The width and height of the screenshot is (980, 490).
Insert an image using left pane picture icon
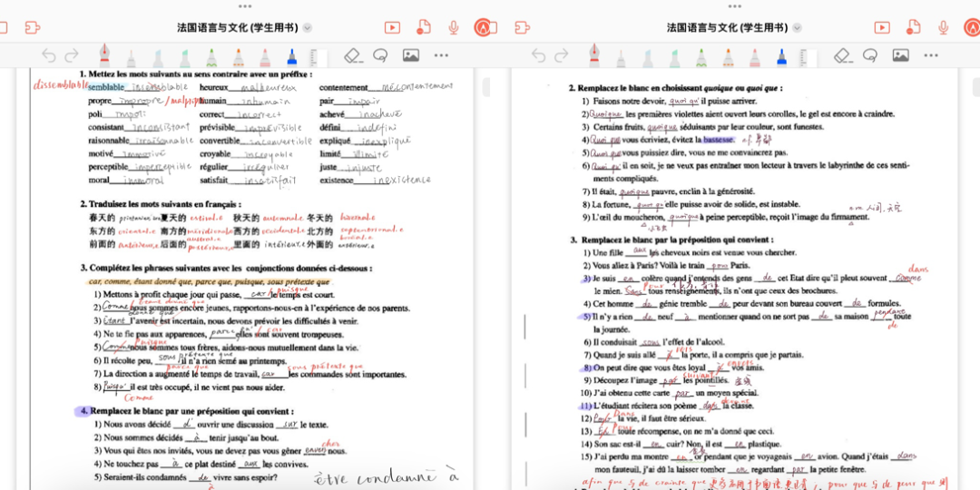411,56
